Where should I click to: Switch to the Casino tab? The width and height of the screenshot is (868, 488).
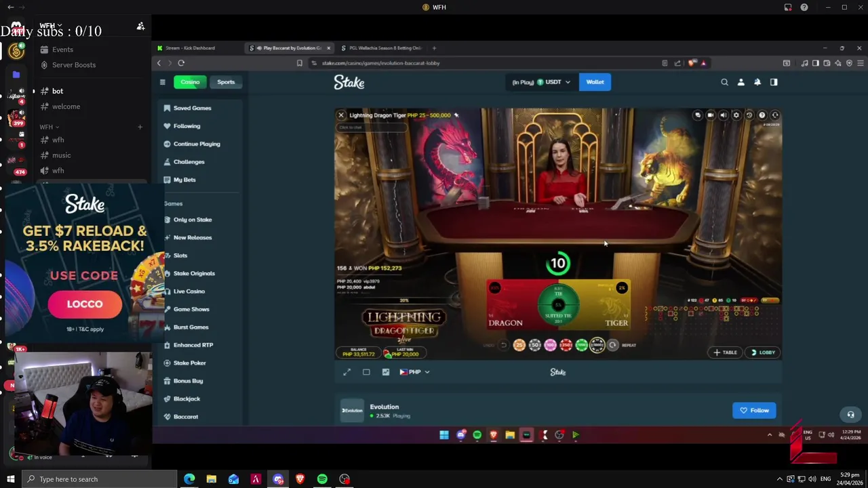pos(190,82)
